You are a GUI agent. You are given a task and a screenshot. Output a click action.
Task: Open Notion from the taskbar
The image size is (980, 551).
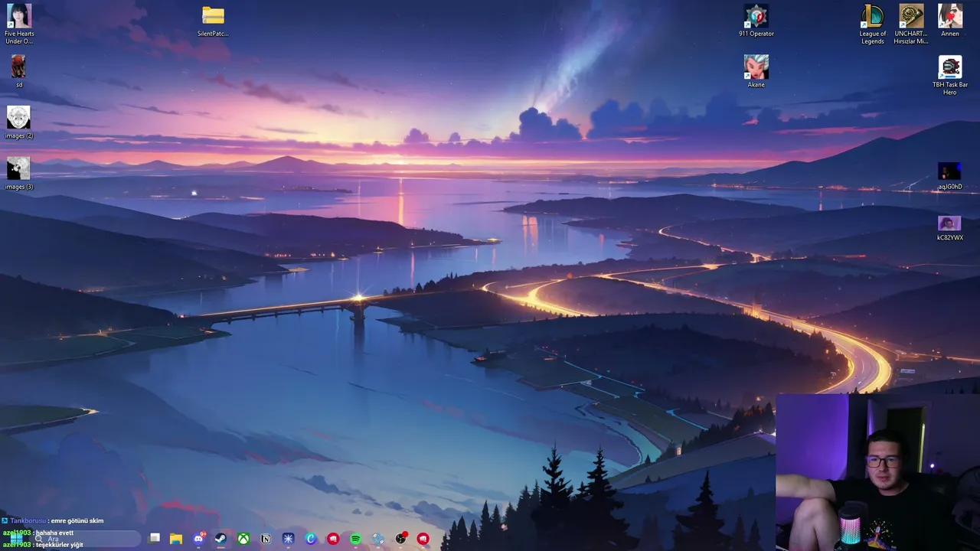click(266, 539)
